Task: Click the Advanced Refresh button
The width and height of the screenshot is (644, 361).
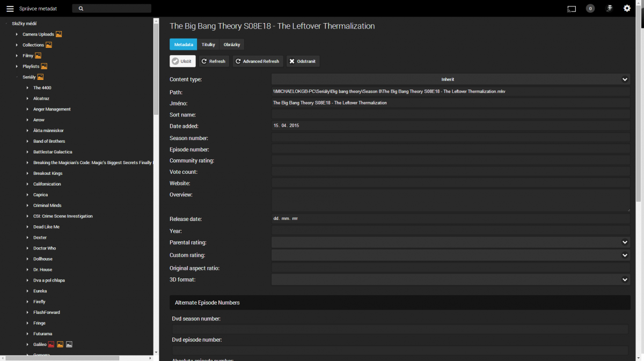Action: click(x=257, y=61)
